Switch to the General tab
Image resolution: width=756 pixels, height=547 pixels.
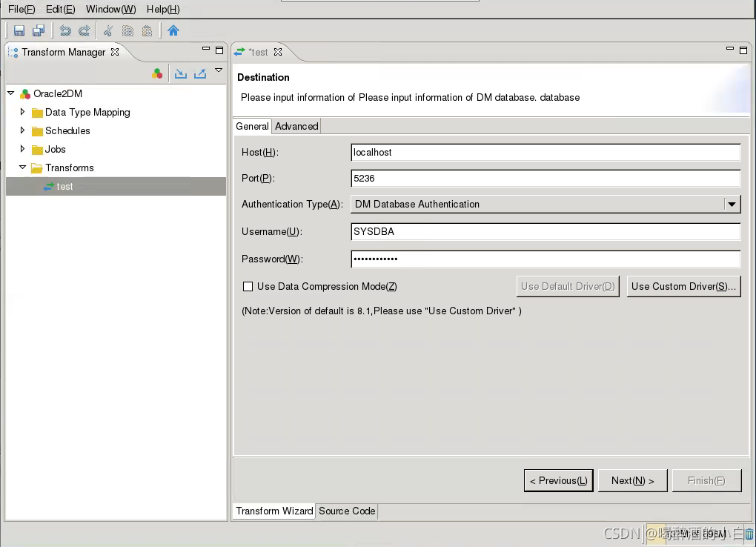pos(252,126)
